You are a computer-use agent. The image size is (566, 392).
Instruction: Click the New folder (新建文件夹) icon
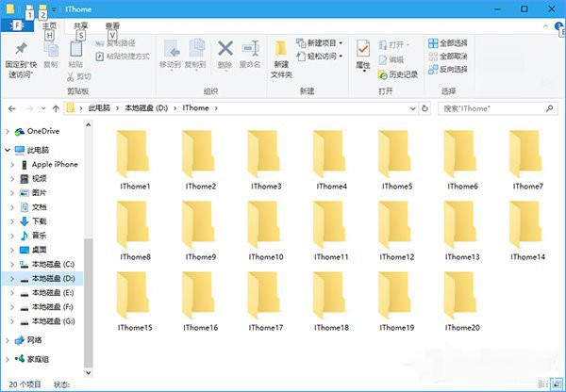point(281,55)
